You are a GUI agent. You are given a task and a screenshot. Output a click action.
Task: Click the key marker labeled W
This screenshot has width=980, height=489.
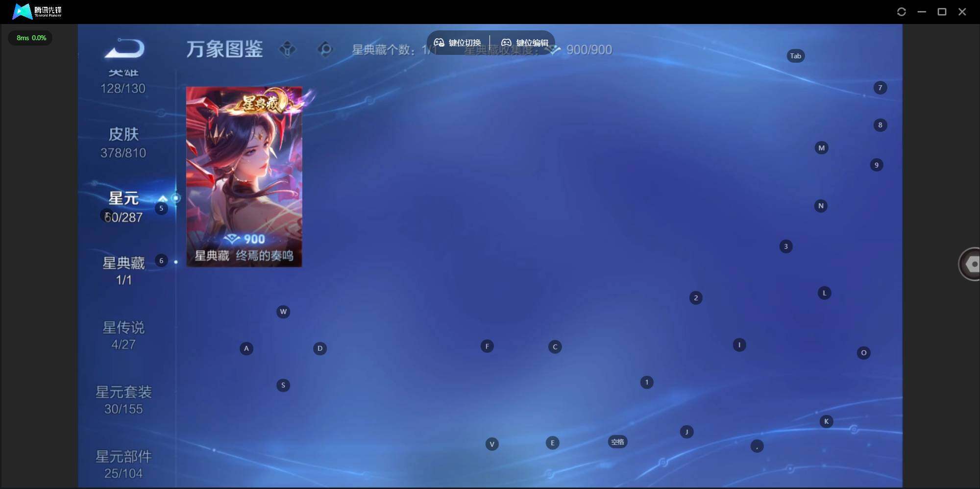pyautogui.click(x=283, y=312)
